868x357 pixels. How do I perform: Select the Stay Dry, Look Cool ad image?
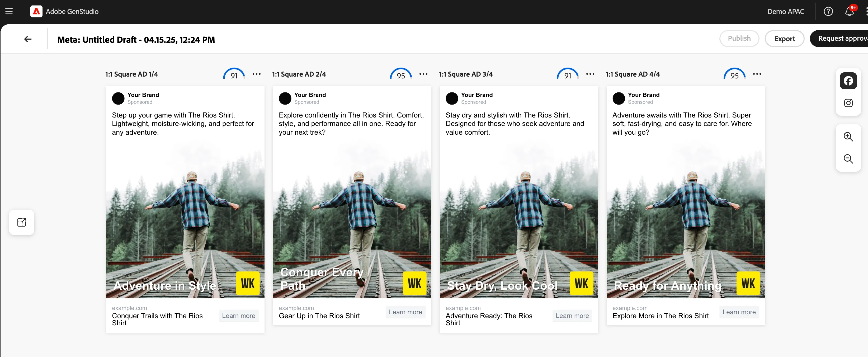coord(518,219)
